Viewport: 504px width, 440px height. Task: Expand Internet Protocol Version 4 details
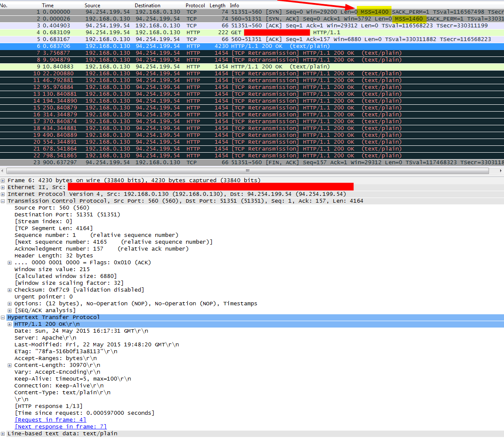click(3, 194)
